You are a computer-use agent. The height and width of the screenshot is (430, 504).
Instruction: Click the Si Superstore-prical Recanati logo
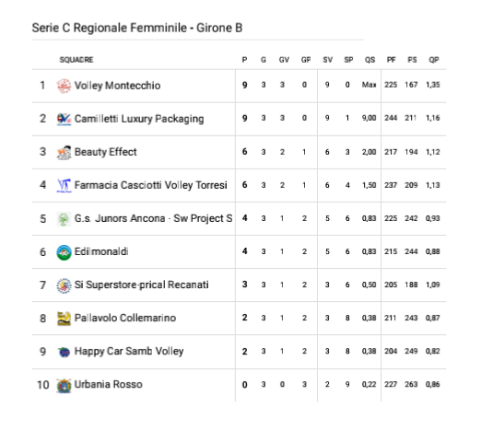(x=64, y=285)
